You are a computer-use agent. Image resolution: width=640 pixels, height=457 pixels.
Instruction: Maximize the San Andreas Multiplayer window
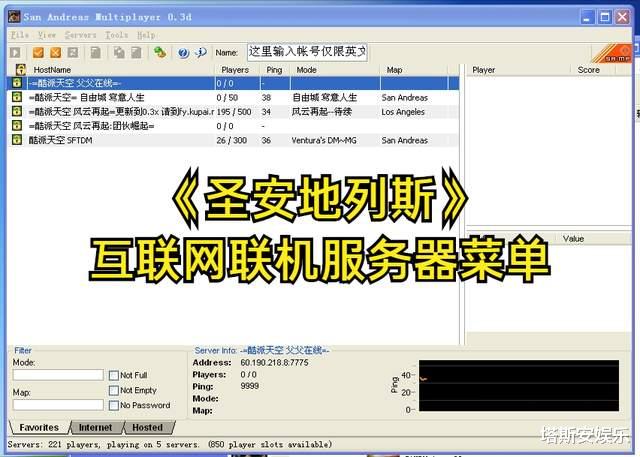point(604,17)
